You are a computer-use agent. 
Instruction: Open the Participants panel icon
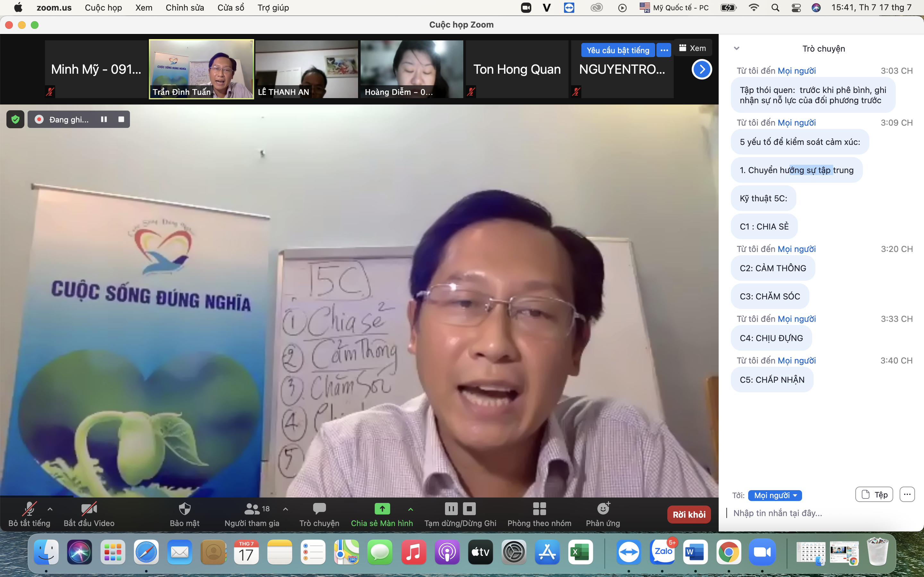pyautogui.click(x=252, y=509)
